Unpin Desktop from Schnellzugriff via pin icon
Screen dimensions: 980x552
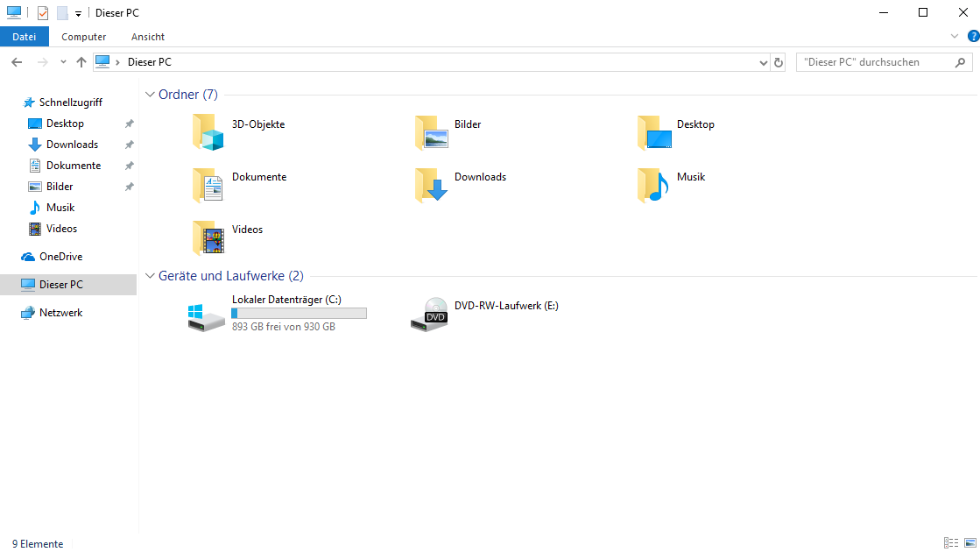[130, 124]
